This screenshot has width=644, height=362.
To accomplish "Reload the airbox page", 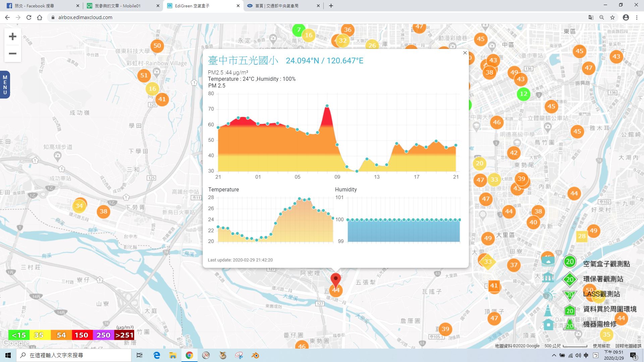I will click(x=29, y=17).
